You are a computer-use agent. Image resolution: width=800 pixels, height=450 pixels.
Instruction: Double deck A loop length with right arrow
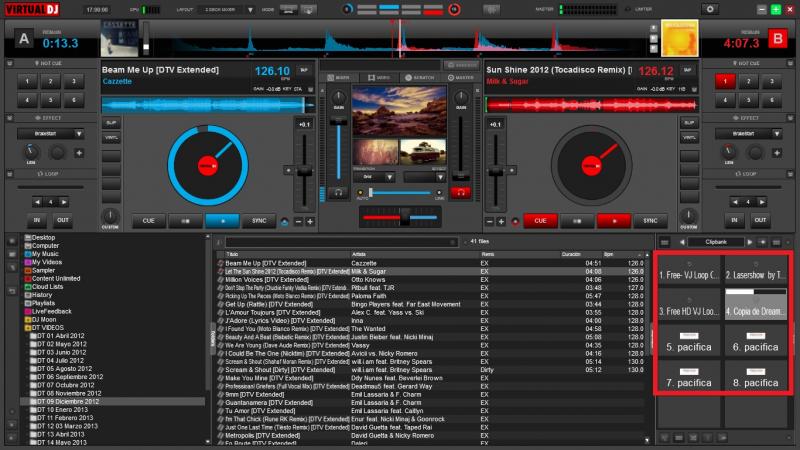64,203
